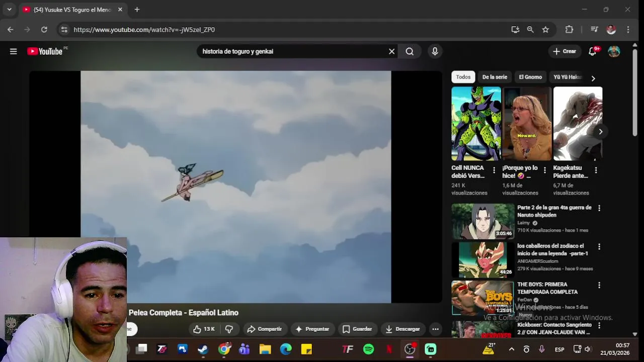644x362 pixels.
Task: Select the 'Yū Yū Haku' chip
Action: pyautogui.click(x=568, y=77)
